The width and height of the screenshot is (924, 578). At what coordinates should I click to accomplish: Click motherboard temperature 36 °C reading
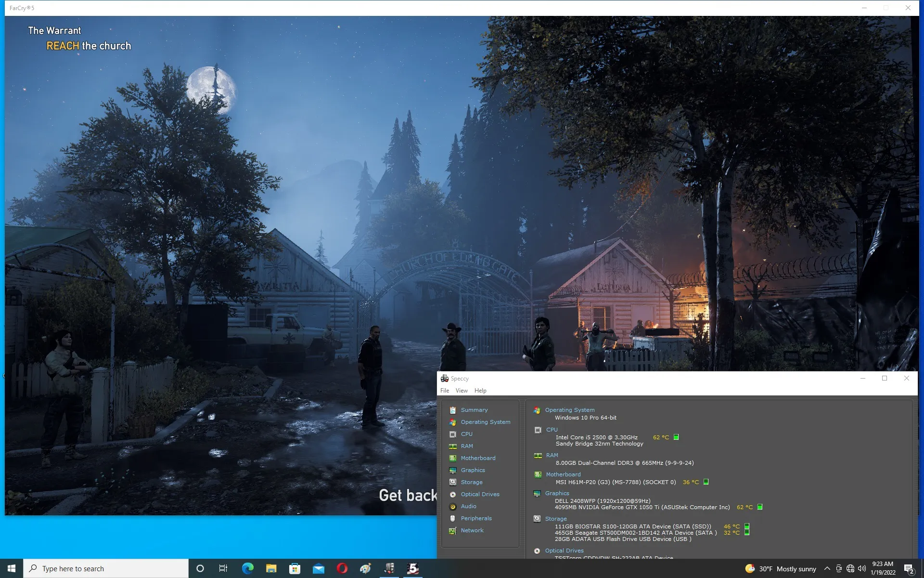[691, 482]
